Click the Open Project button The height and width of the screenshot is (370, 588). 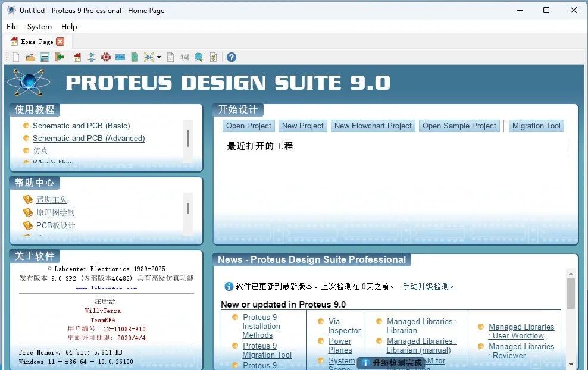tap(249, 126)
